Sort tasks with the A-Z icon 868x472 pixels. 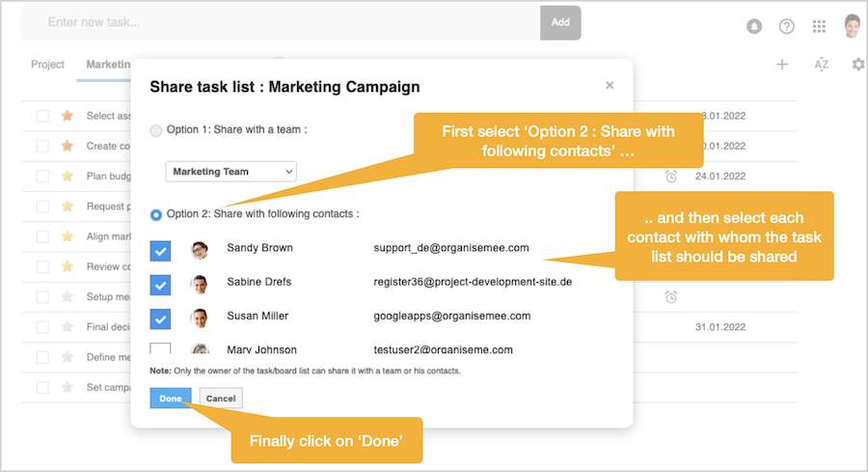point(821,65)
